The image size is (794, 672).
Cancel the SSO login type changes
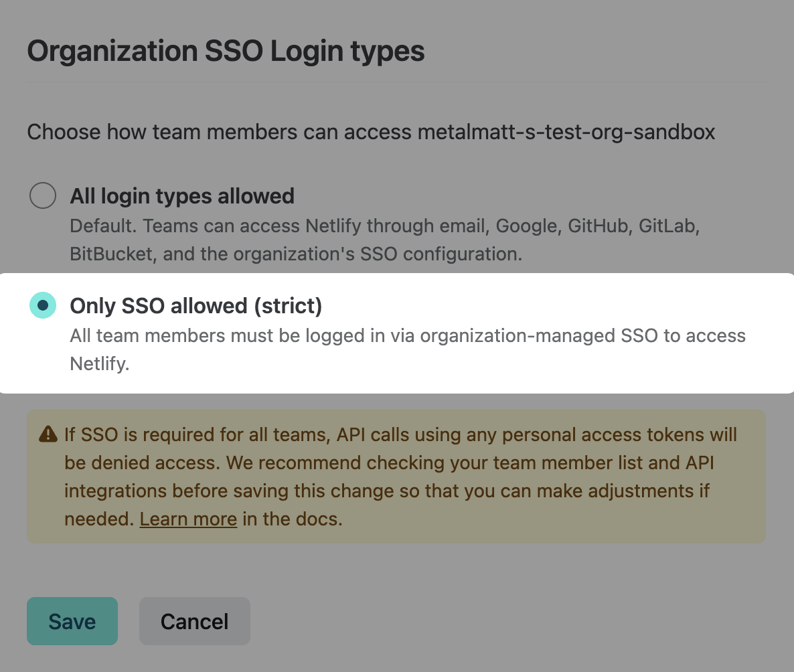[194, 621]
